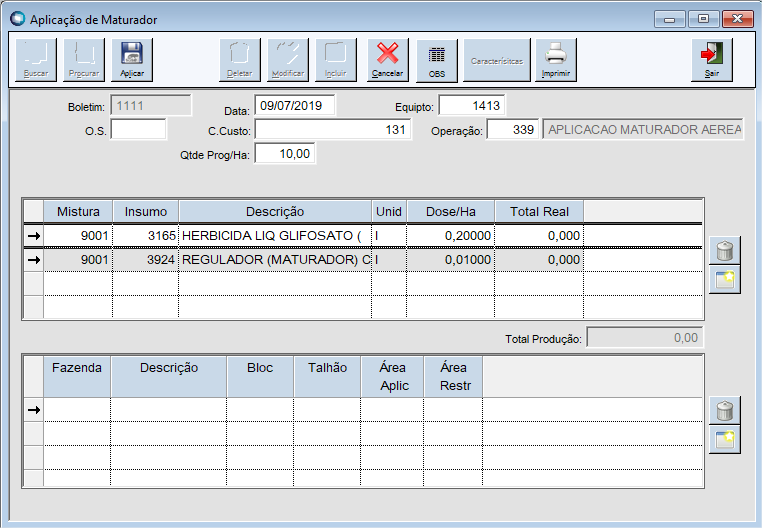Image resolution: width=762 pixels, height=528 pixels.
Task: Click the Total Produção field
Action: click(x=644, y=337)
